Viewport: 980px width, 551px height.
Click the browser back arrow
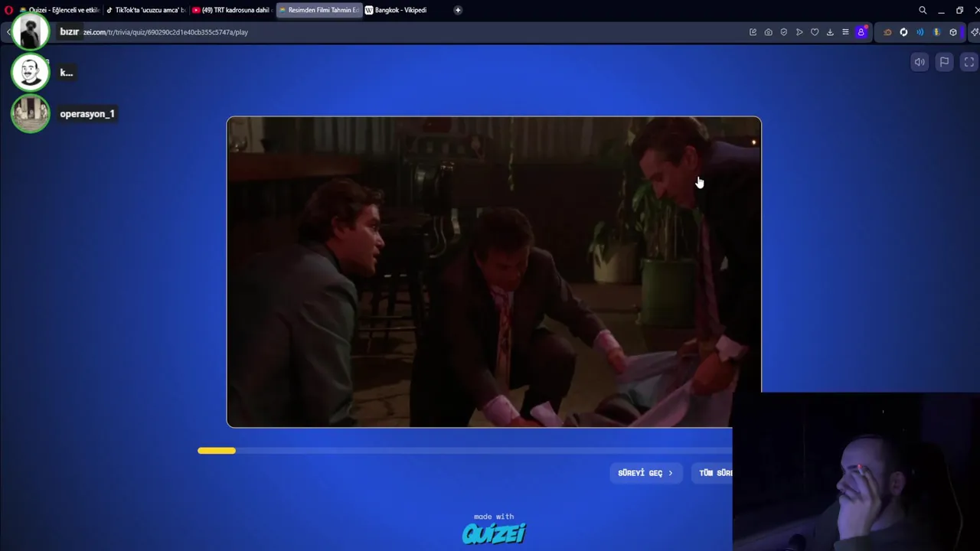coord(8,32)
